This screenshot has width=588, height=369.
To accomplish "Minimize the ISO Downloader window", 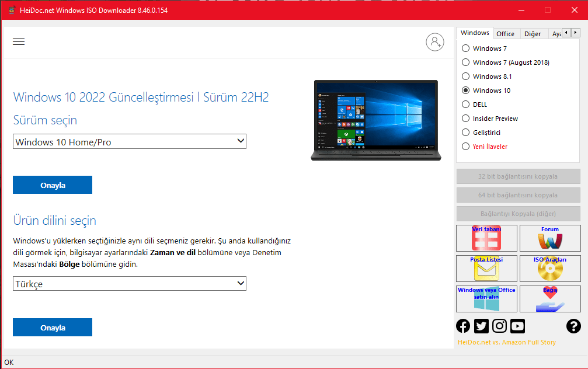I will coord(521,10).
